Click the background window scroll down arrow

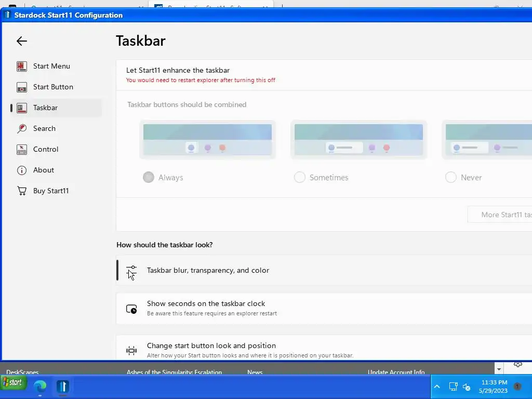(x=499, y=369)
